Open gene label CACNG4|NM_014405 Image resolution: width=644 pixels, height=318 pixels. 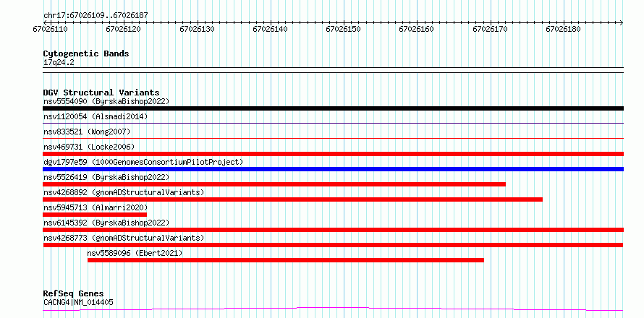click(x=78, y=303)
